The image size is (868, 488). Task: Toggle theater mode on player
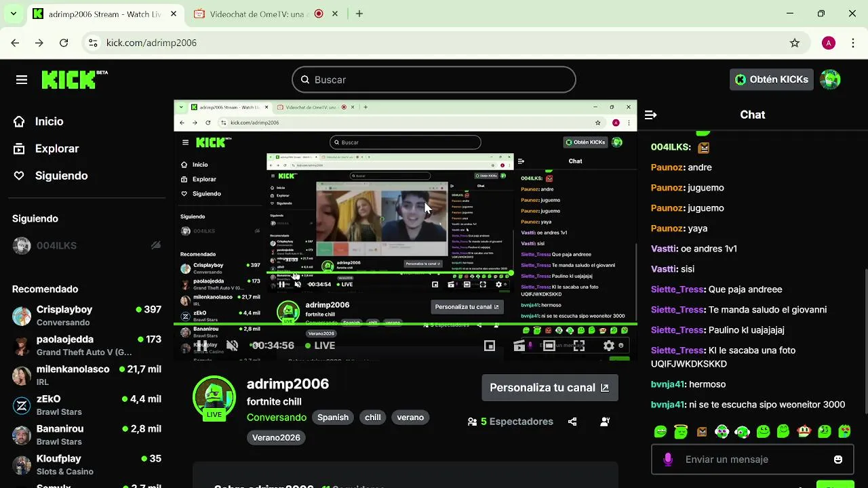[549, 346]
